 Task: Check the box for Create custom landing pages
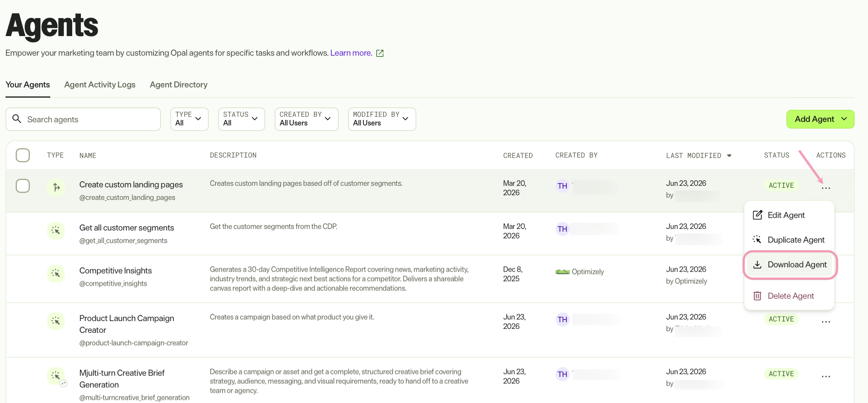23,186
